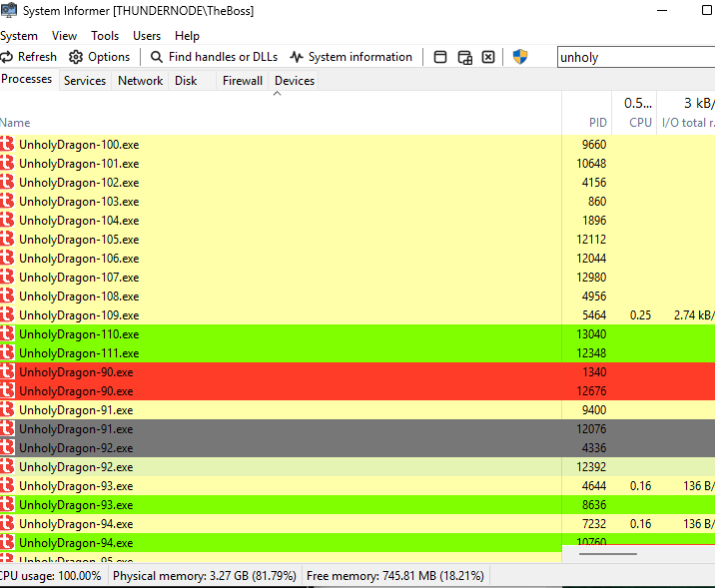Click the find window and thread icon

pyautogui.click(x=464, y=57)
